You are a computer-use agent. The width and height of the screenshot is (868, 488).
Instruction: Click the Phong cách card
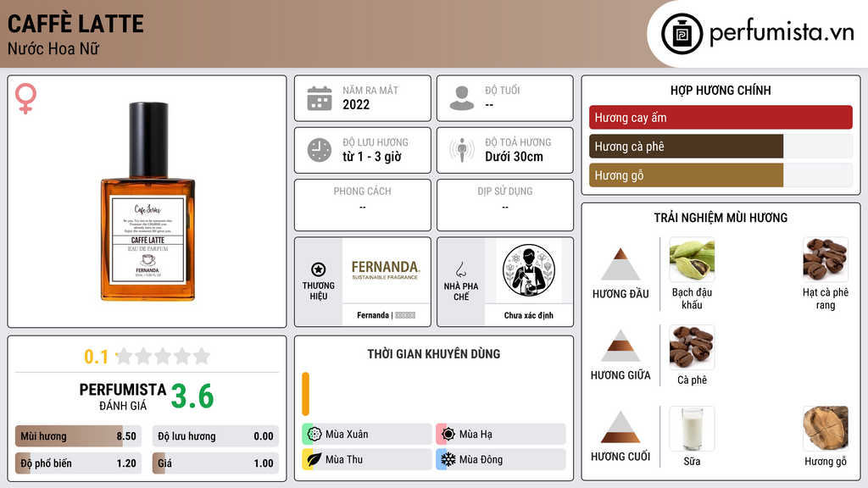pyautogui.click(x=363, y=205)
